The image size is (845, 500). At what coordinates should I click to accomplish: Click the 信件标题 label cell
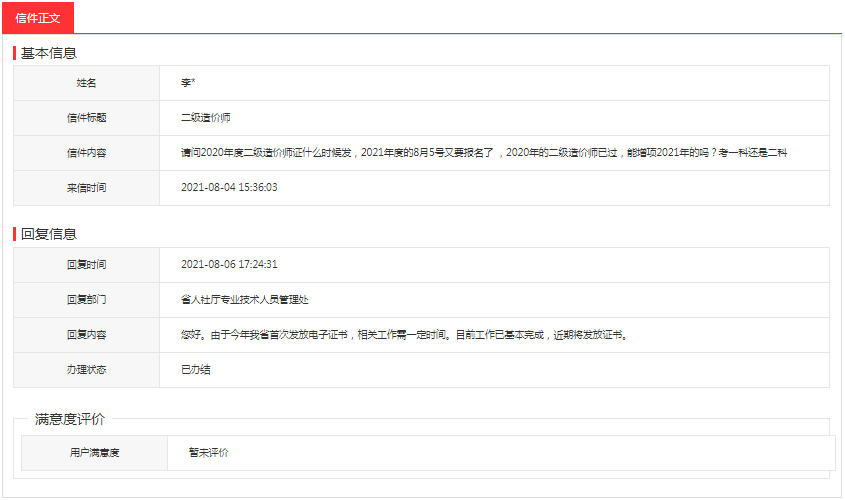tap(86, 118)
